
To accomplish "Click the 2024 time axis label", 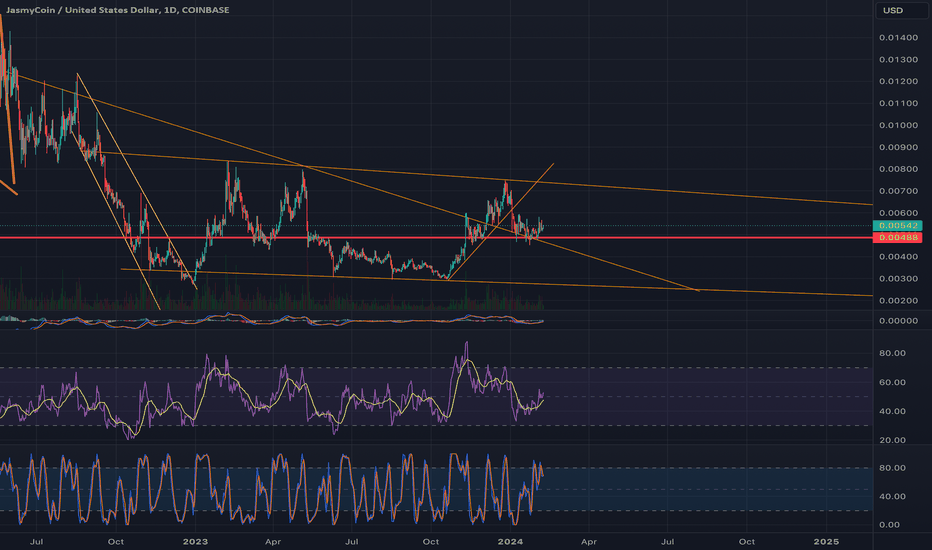I will 510,542.
